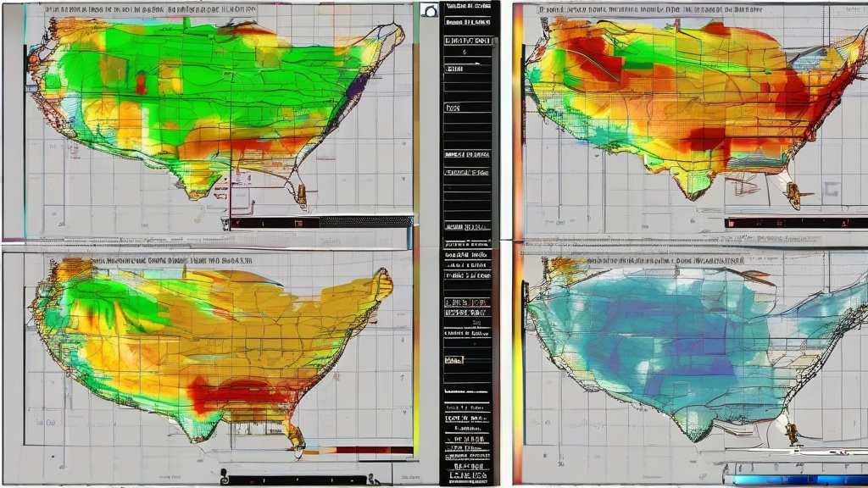This screenshot has width=868, height=488.
Task: Click the marker icon near Florida on the top-right map
Action: click(x=793, y=195)
